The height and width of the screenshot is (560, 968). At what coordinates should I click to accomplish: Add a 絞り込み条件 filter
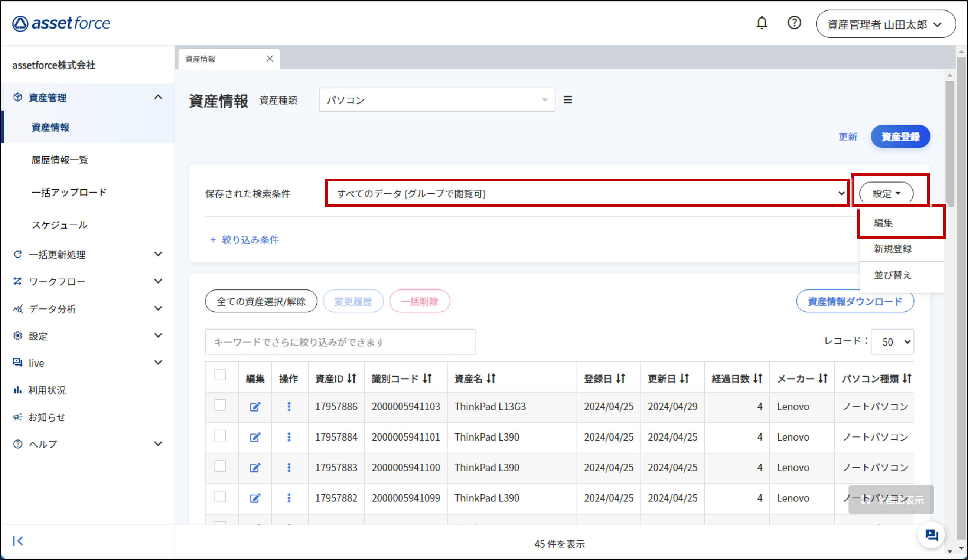pos(244,240)
